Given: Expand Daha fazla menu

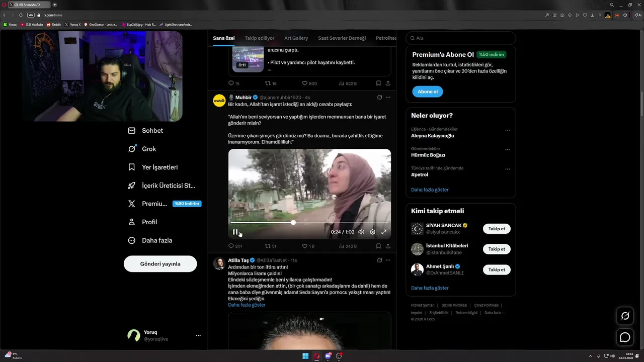Looking at the screenshot, I should (150, 240).
